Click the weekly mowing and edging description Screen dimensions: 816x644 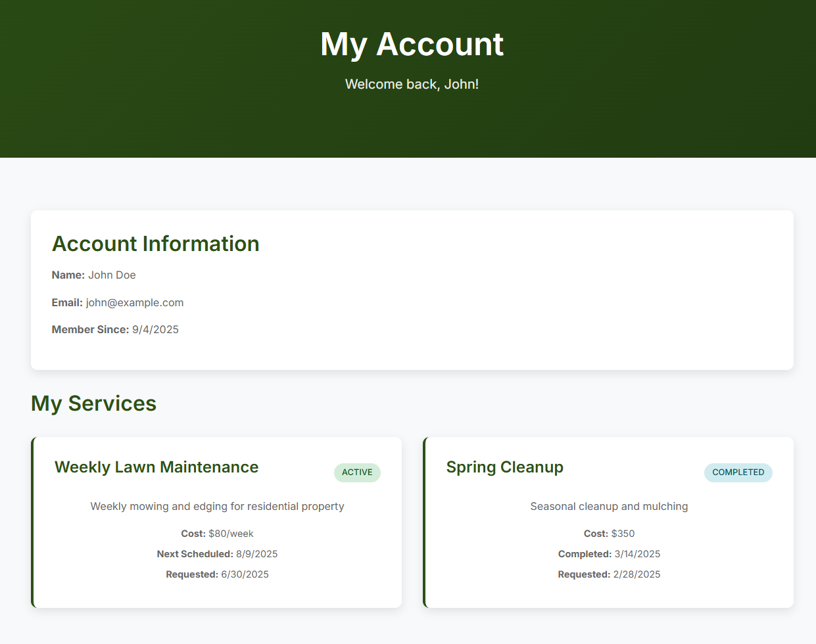pos(217,507)
